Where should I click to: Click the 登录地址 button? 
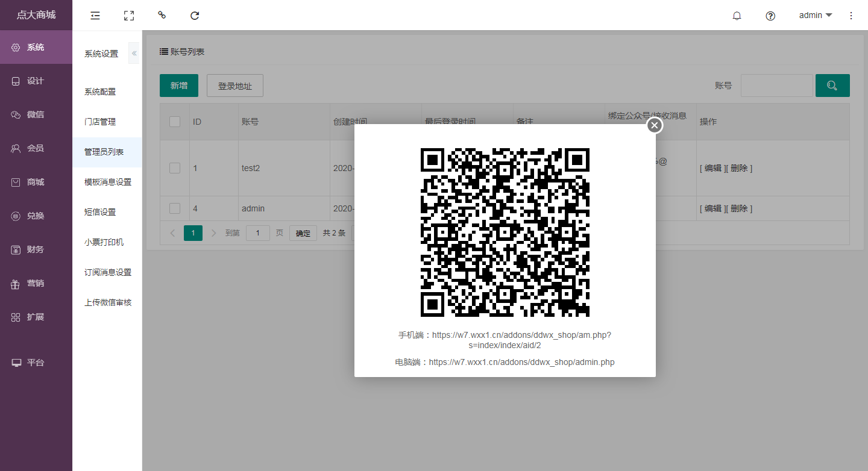coord(235,86)
